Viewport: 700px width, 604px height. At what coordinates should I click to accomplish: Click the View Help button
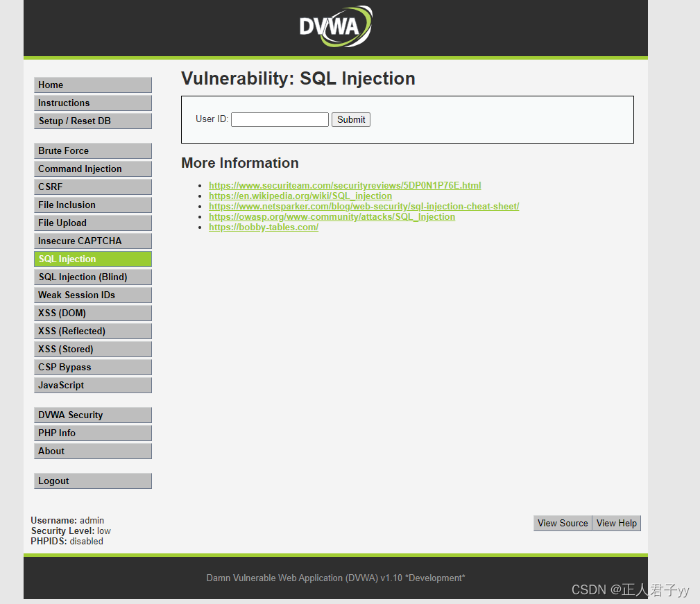coord(617,524)
